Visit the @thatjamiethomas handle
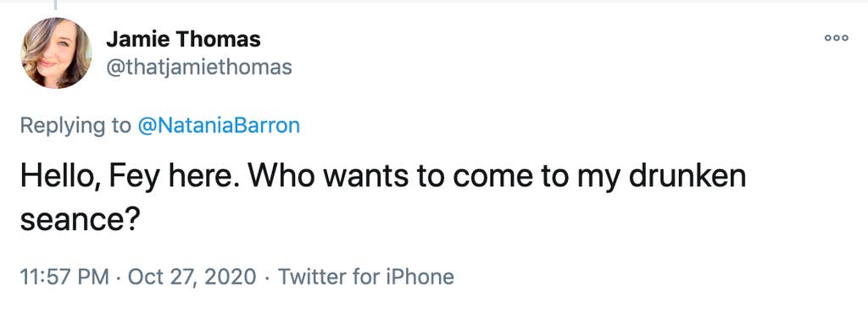 pyautogui.click(x=198, y=68)
